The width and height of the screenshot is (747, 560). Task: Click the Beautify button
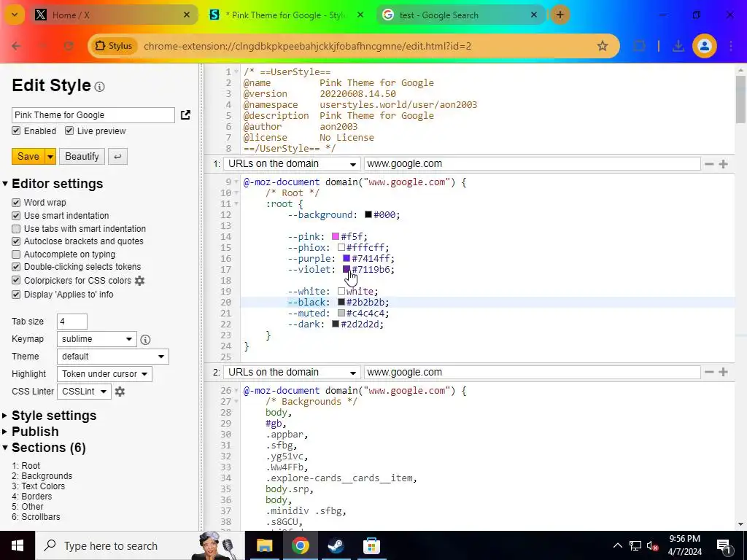click(82, 156)
